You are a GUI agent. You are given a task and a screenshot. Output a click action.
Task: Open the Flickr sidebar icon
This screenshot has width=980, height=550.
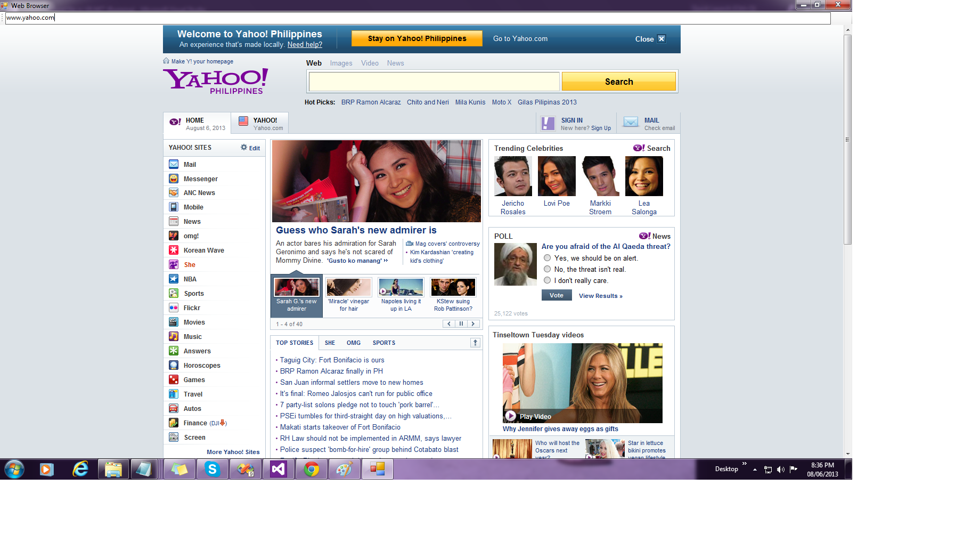coord(174,308)
